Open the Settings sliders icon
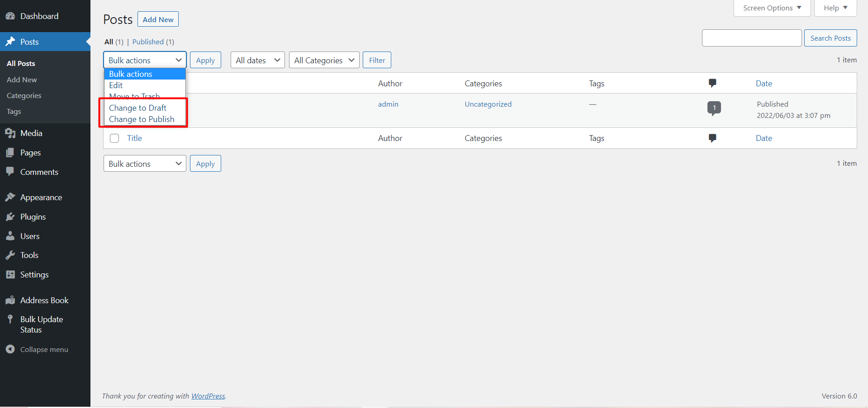Screen dimensions: 868x408 (x=10, y=274)
